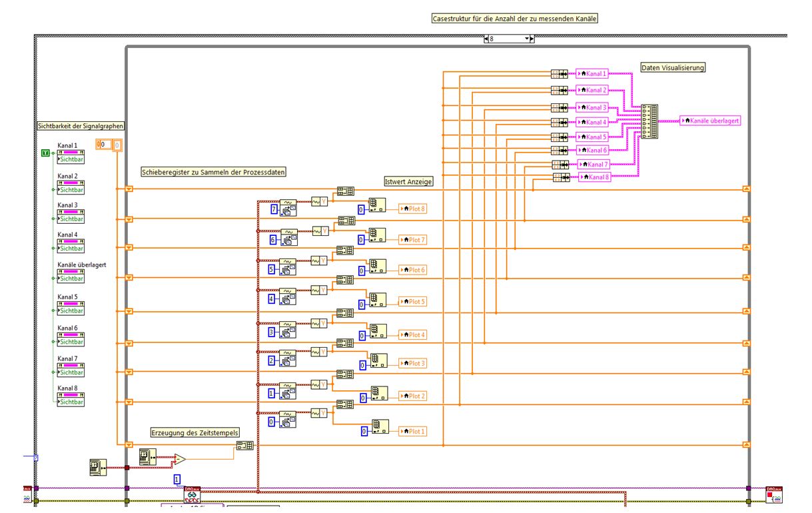Select the index node wired to blue constant 1 in the channel stack
This screenshot has height=513, width=812.
coord(288,391)
